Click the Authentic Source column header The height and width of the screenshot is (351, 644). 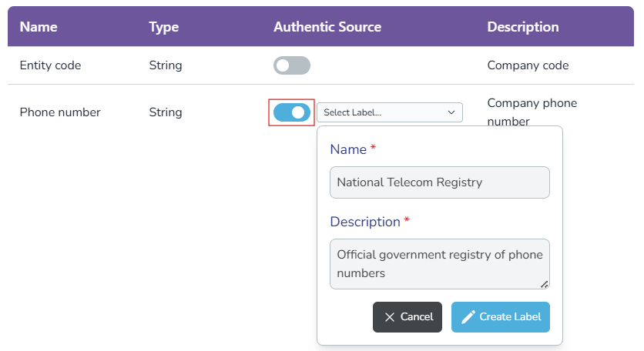[x=327, y=26]
